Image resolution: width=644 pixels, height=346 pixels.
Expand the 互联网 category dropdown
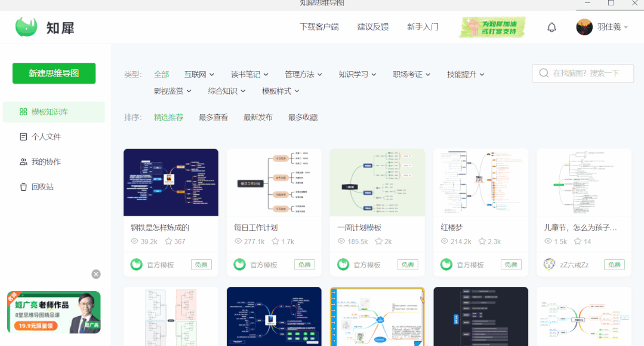pos(199,75)
